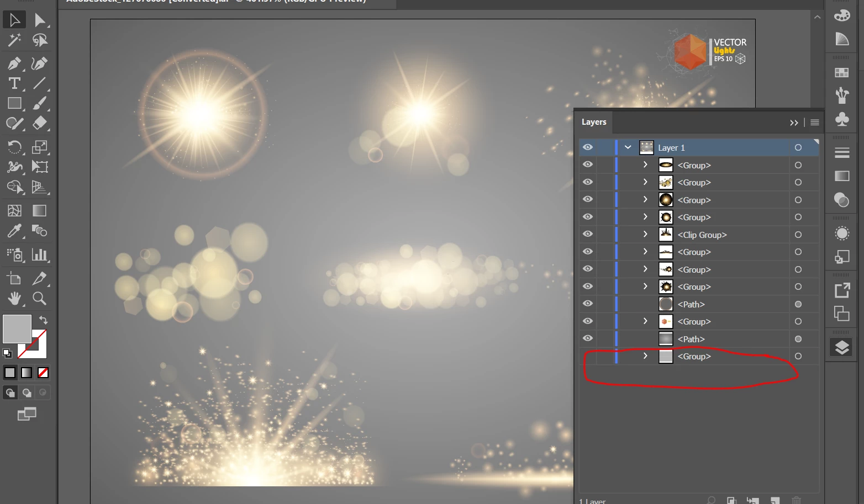
Task: Open the Swatches panel from dock
Action: [842, 72]
